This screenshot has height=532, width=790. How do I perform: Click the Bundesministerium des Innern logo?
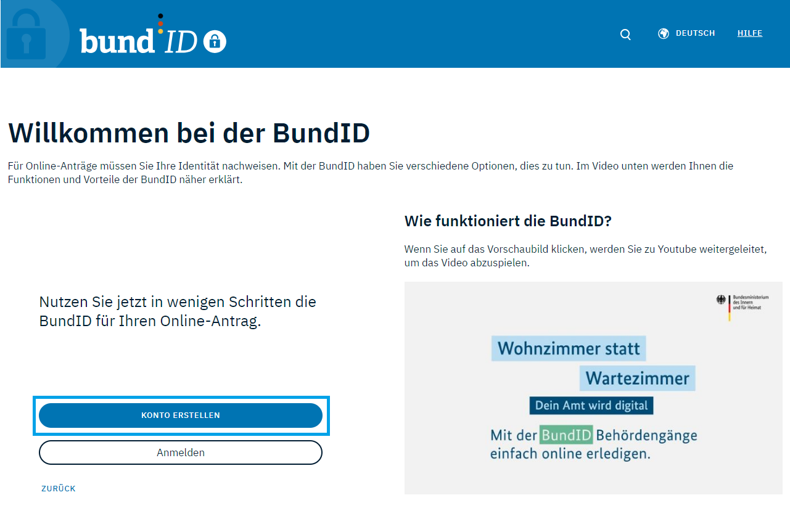743,306
